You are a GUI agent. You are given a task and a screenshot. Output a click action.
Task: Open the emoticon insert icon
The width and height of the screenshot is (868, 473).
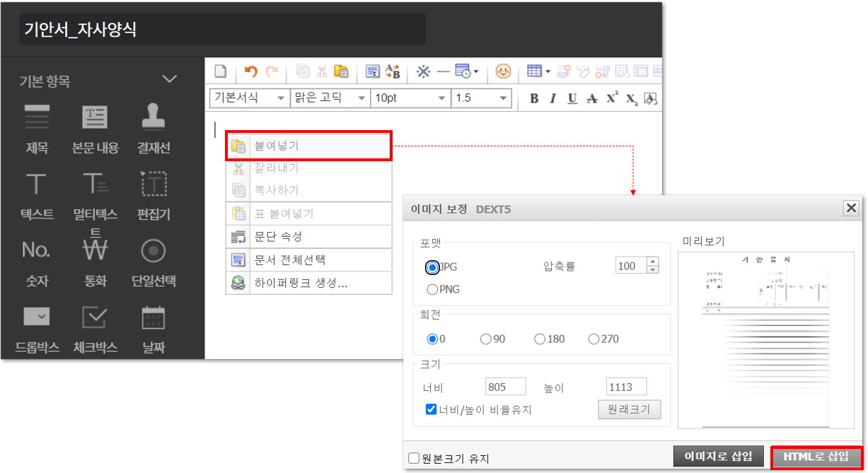502,71
